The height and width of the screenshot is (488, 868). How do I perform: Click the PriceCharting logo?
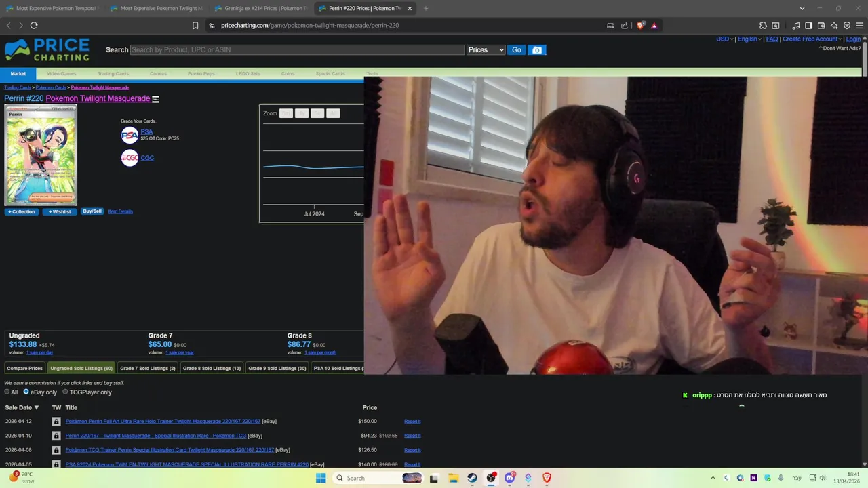(47, 50)
